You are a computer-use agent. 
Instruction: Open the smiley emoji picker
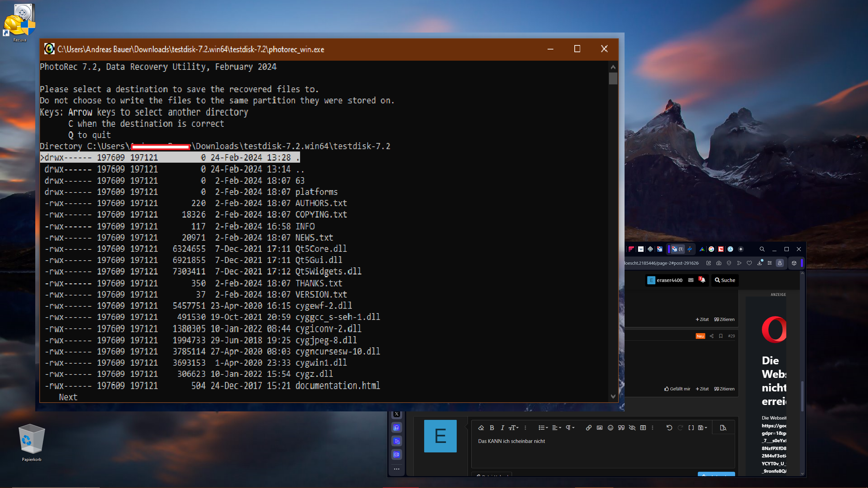pos(610,428)
